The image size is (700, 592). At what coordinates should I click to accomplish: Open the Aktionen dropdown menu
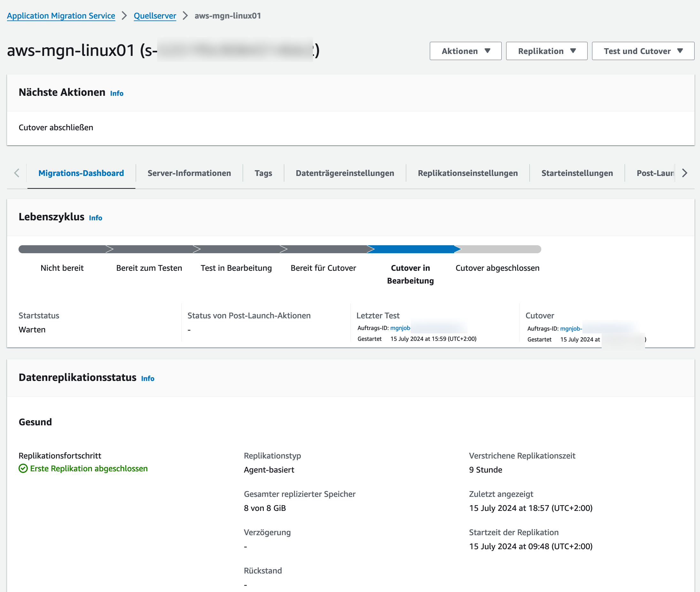465,51
